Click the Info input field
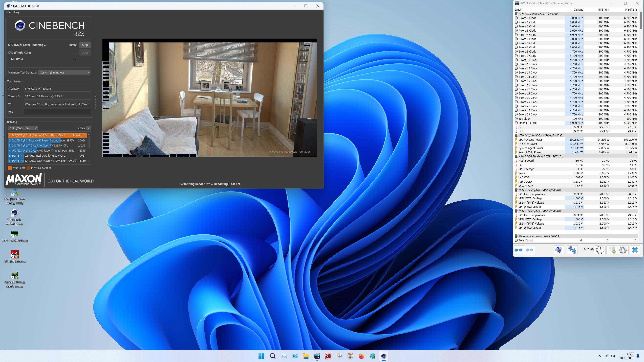This screenshot has width=644, height=362. click(57, 112)
